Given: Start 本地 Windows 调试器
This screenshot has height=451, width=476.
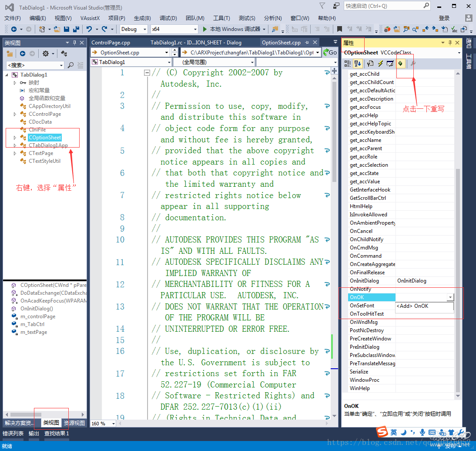Looking at the screenshot, I should click(231, 29).
